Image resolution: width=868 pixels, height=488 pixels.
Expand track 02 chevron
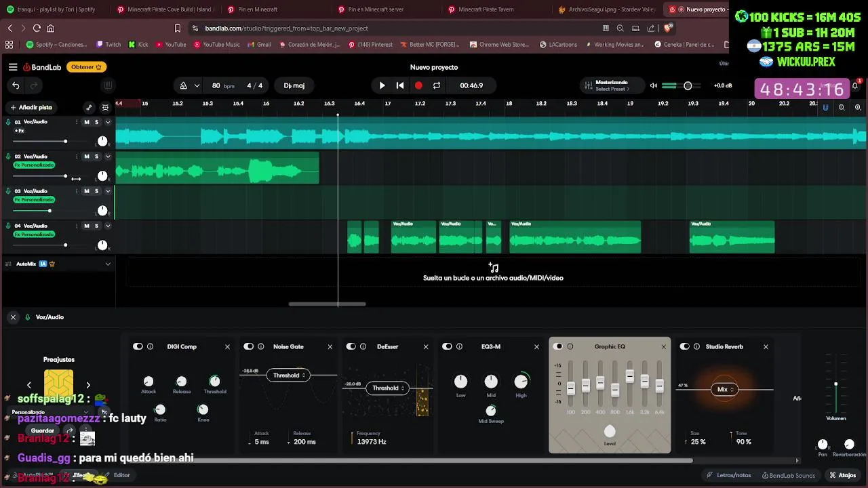coord(107,157)
